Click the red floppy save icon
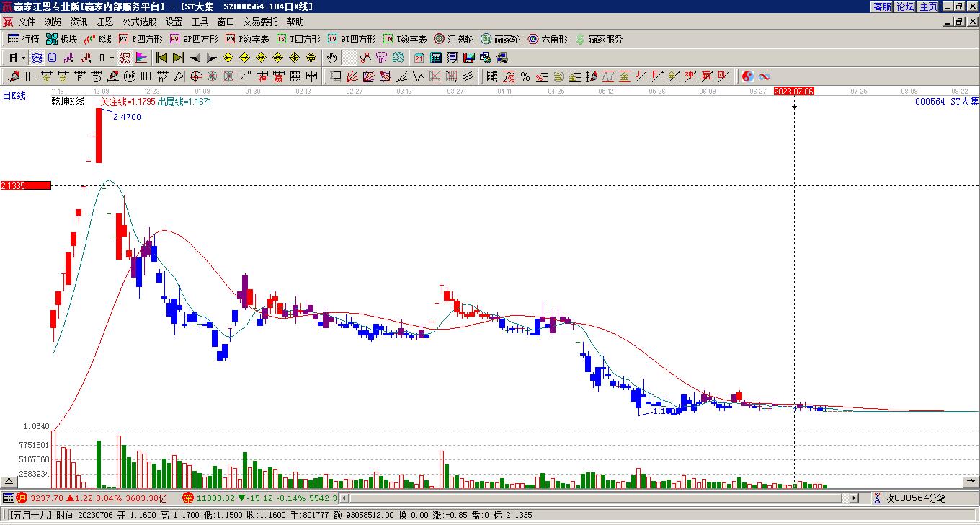Image resolution: width=980 pixels, height=525 pixels. point(469,58)
